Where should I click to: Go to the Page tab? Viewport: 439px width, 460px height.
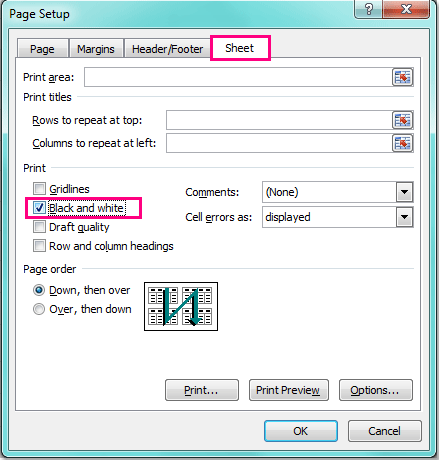click(42, 49)
